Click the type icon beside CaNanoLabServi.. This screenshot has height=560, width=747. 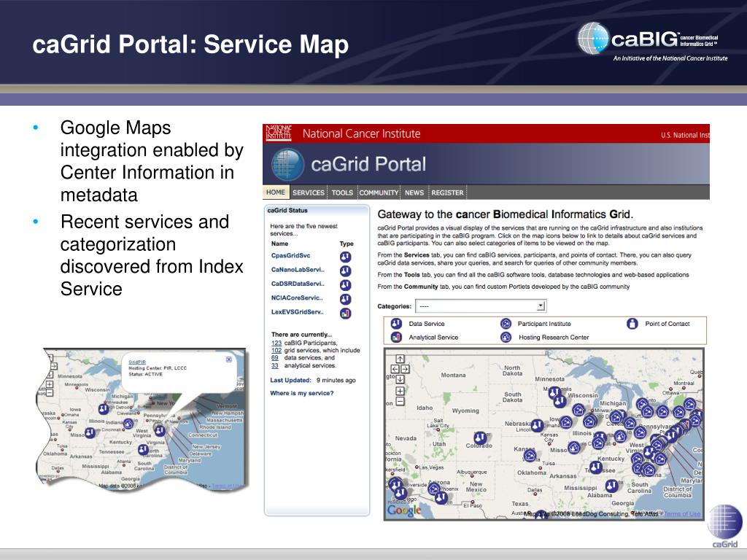pos(345,271)
